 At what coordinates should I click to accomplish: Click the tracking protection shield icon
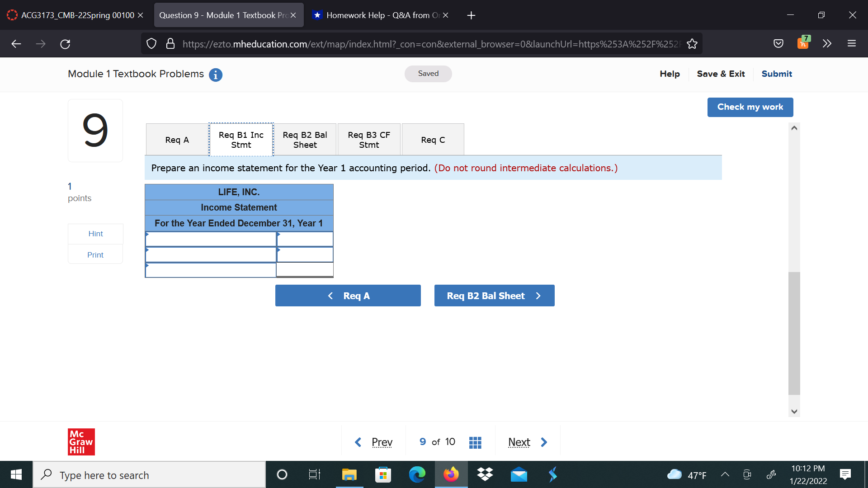tap(151, 43)
